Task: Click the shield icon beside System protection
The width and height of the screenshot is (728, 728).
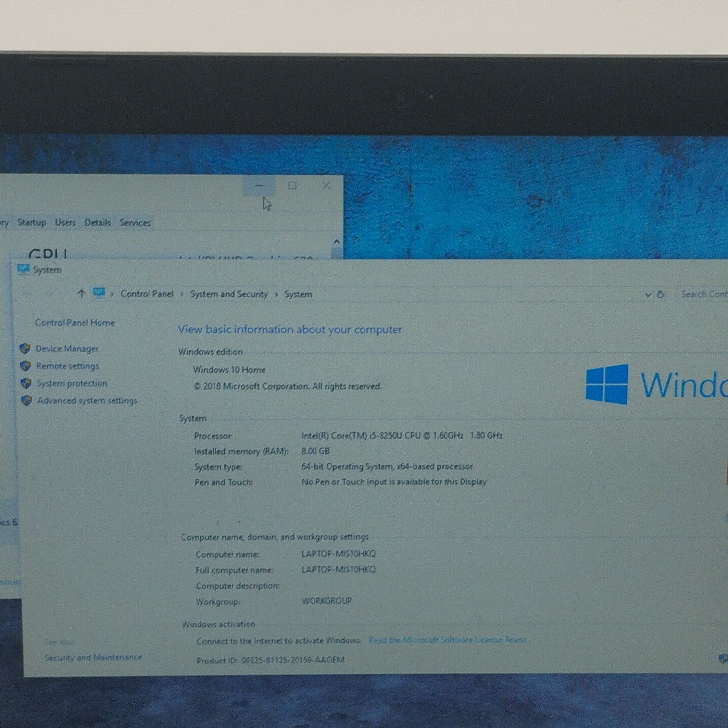Action: [x=26, y=383]
